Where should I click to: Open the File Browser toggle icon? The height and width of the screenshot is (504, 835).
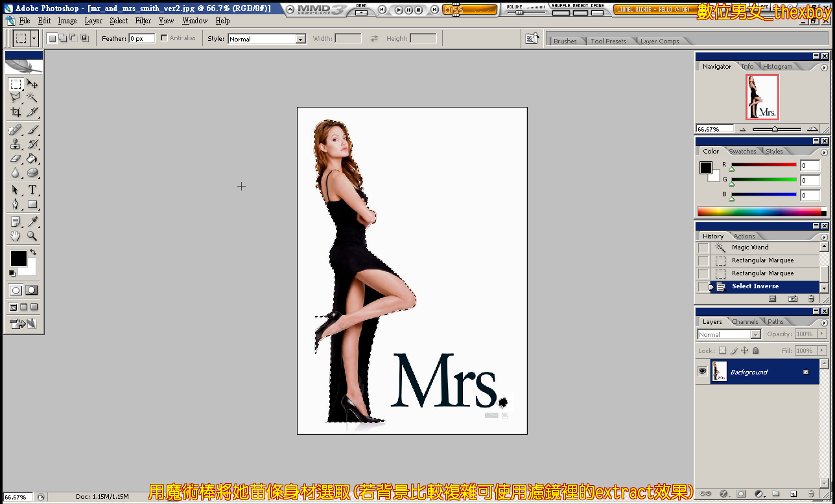point(532,38)
